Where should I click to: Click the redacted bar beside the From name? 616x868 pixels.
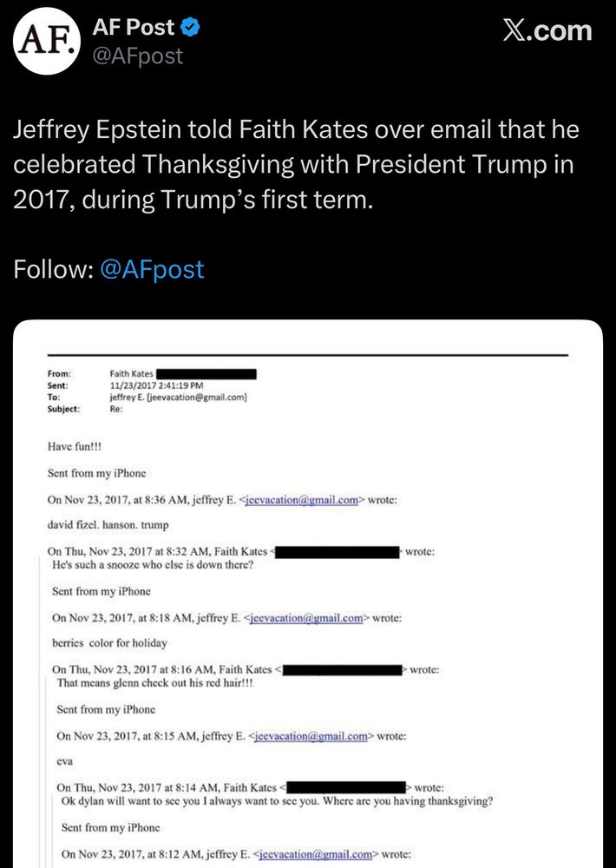(206, 374)
